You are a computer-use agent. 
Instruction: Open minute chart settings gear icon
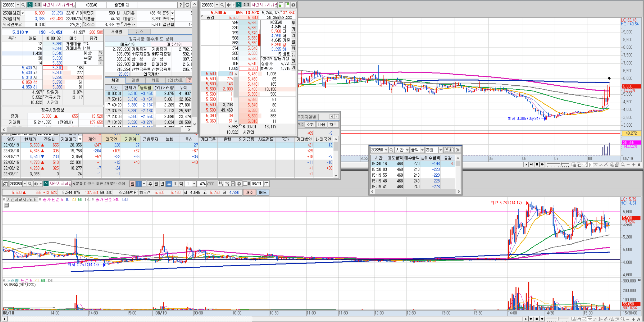tap(239, 184)
